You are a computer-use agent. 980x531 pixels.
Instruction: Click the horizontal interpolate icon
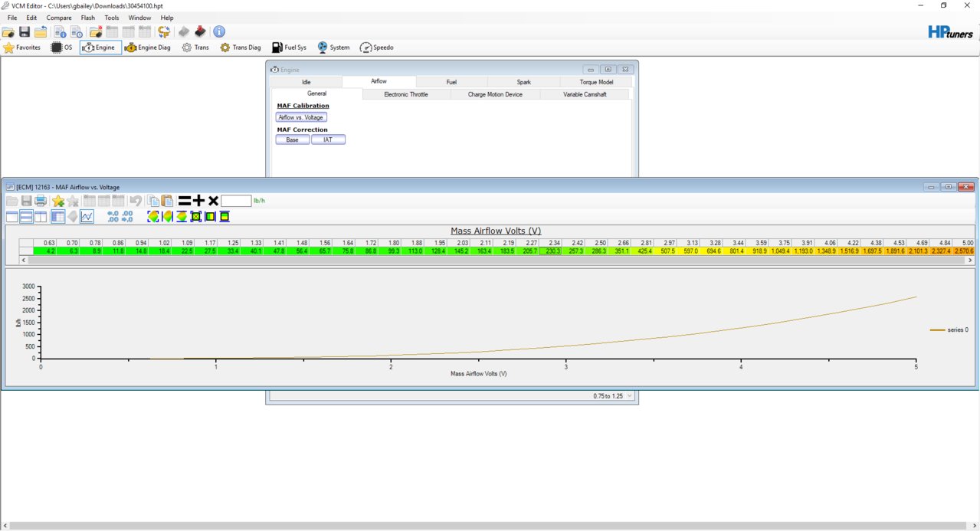click(168, 217)
